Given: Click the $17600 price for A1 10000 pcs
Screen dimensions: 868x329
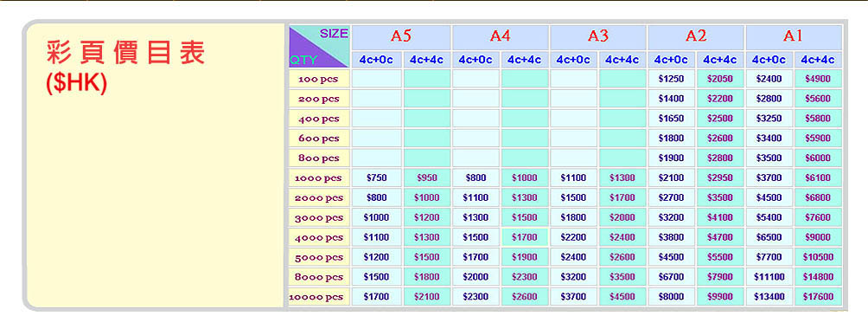Looking at the screenshot, I should pyautogui.click(x=818, y=297).
